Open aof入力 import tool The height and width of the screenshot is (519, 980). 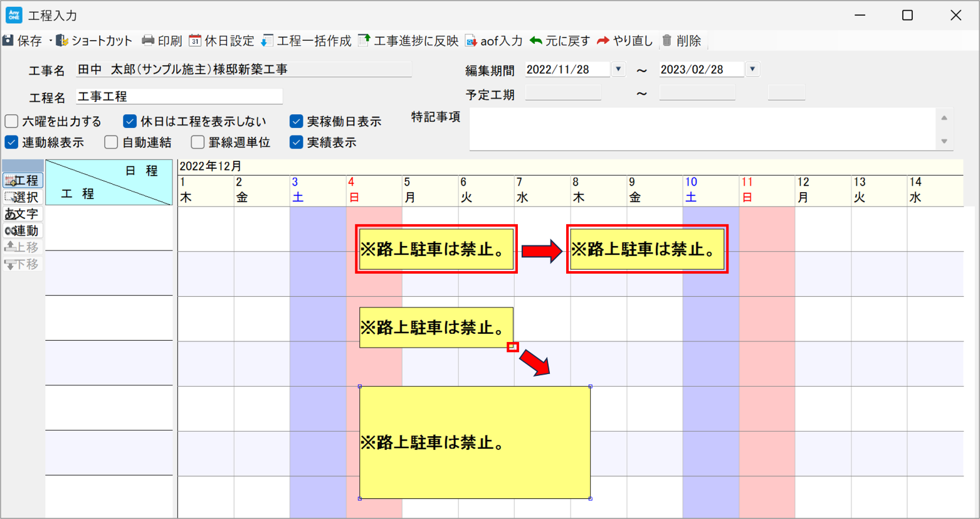(x=471, y=41)
